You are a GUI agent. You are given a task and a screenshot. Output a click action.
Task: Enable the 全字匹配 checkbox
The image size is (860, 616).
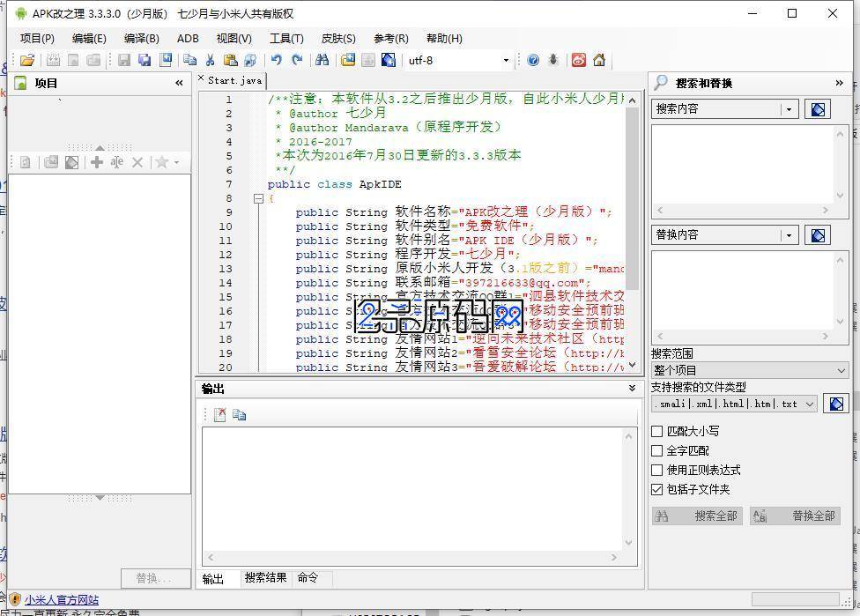click(x=656, y=451)
